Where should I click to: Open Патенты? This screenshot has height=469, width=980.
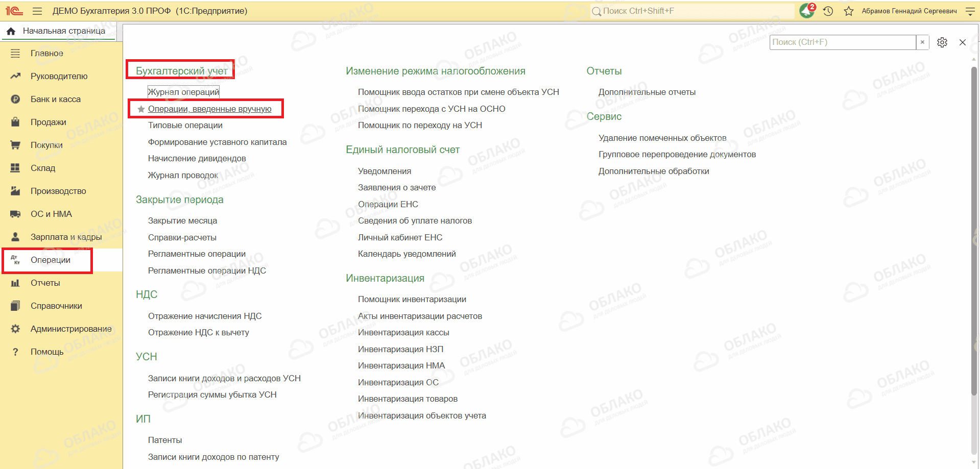pos(165,440)
